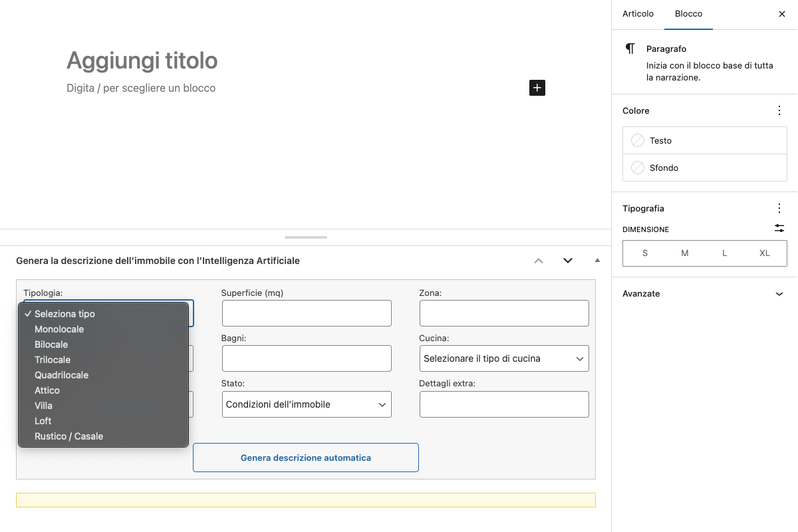Viewport: 798px width, 532px height.
Task: Open the Cucina type dropdown
Action: 504,358
